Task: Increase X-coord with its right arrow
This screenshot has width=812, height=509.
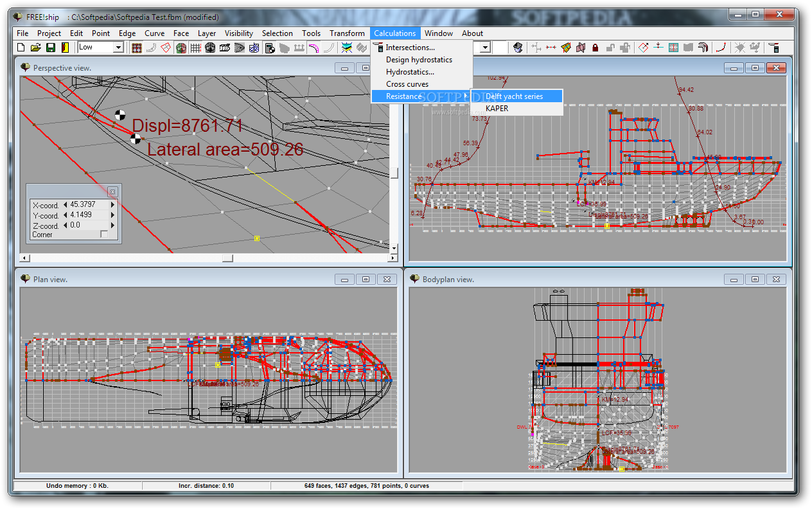Action: tap(113, 205)
